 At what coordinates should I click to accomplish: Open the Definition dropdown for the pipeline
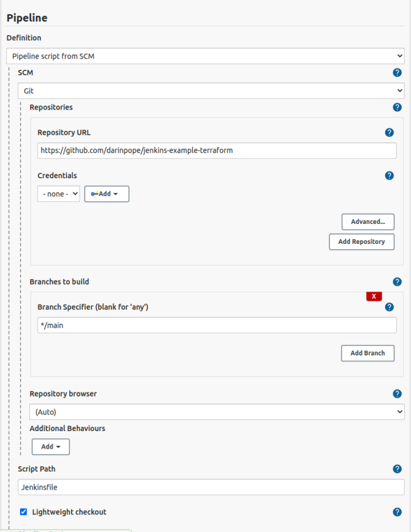(206, 56)
